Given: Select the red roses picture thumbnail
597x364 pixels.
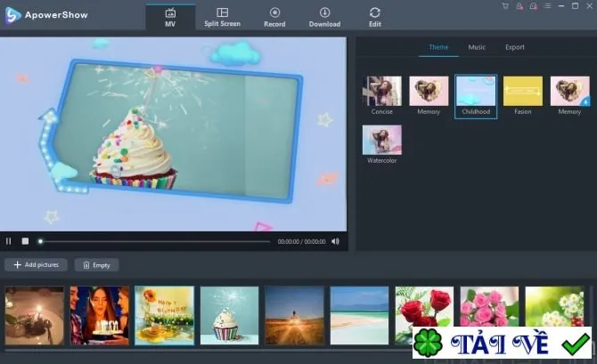Looking at the screenshot, I should [424, 307].
